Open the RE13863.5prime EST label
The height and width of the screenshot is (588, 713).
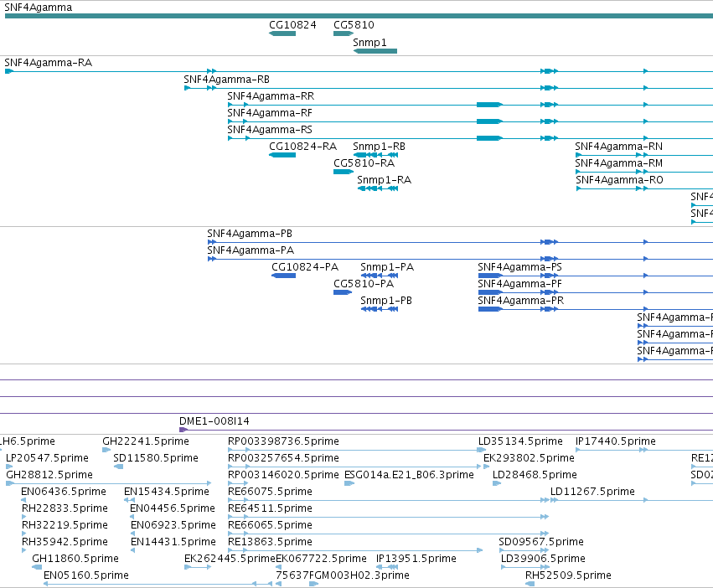point(270,542)
